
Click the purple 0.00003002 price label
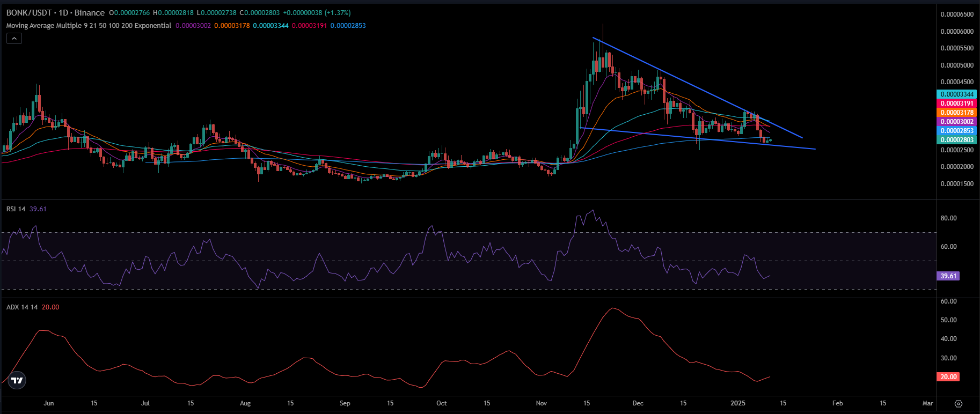(957, 122)
